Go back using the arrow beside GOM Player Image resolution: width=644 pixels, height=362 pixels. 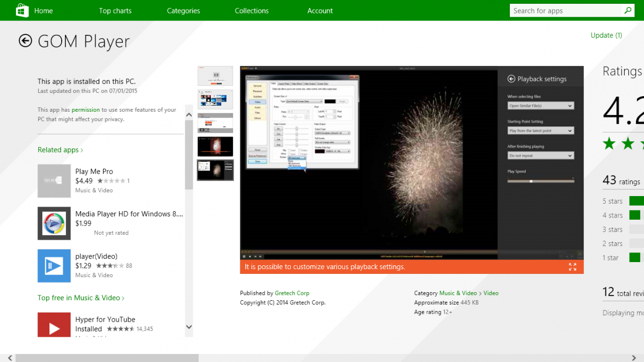point(25,41)
